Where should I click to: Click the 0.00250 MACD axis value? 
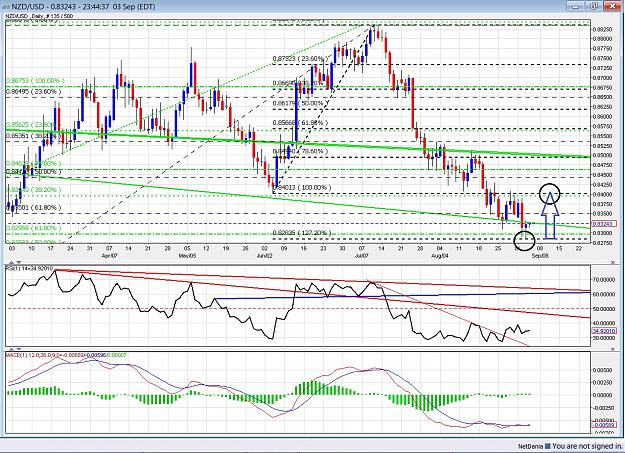point(603,382)
